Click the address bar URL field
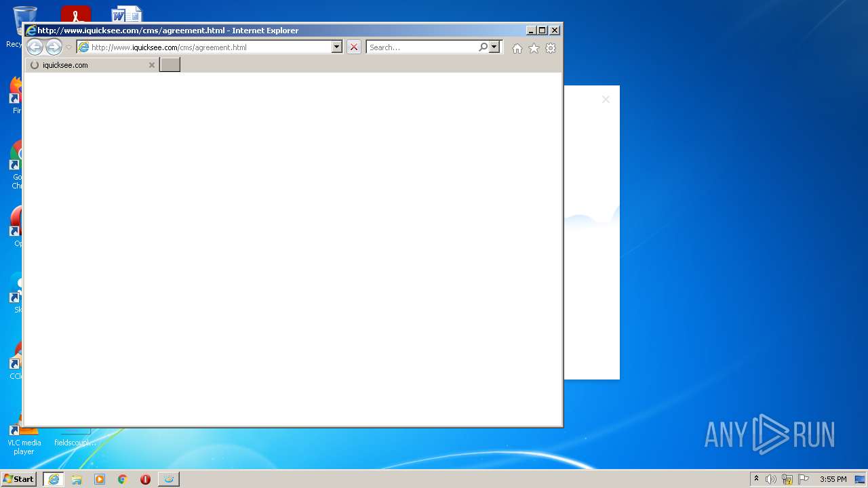The image size is (868, 488). pos(210,47)
